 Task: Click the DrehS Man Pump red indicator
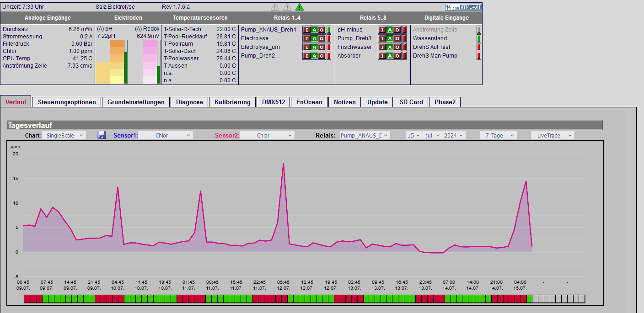[479, 56]
